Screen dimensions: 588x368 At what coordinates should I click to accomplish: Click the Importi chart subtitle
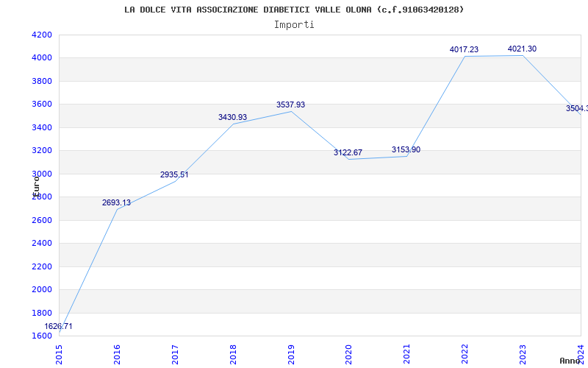click(x=294, y=25)
